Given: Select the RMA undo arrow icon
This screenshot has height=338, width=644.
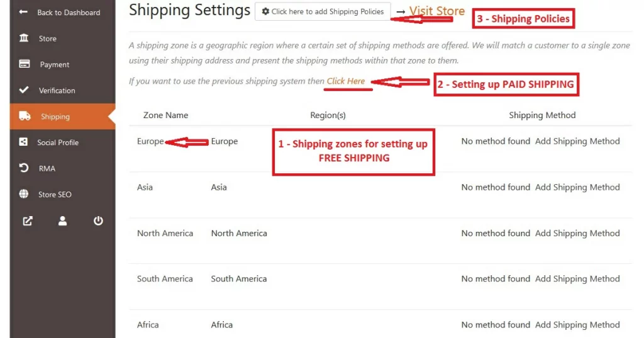Looking at the screenshot, I should tap(24, 168).
